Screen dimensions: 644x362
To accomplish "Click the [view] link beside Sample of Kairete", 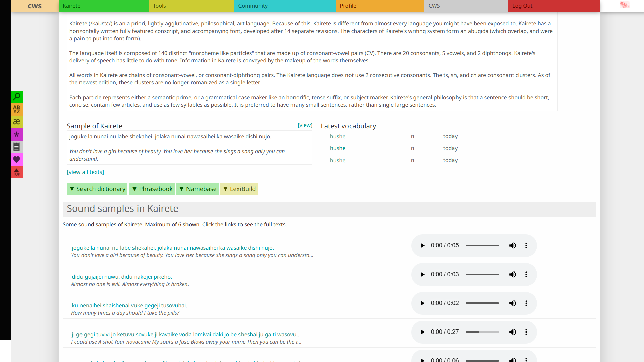I will point(305,125).
